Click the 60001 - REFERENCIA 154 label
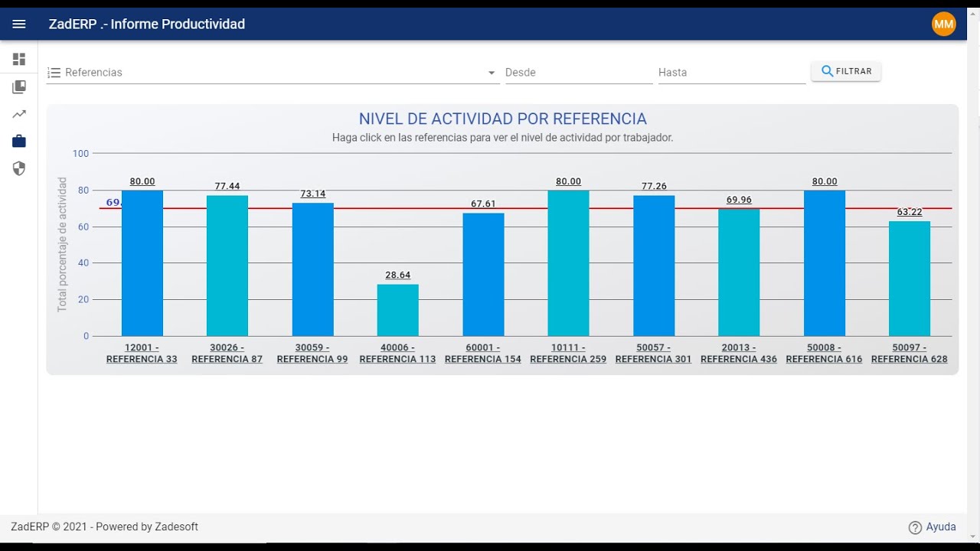The height and width of the screenshot is (551, 980). point(483,354)
